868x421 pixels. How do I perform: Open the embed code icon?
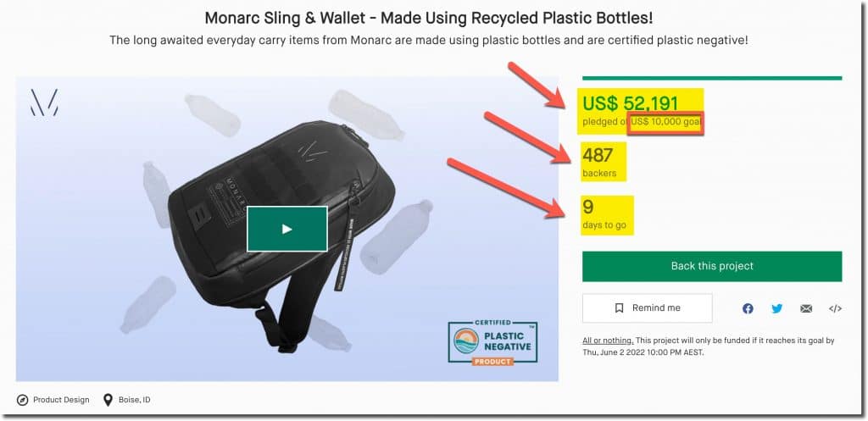point(835,308)
